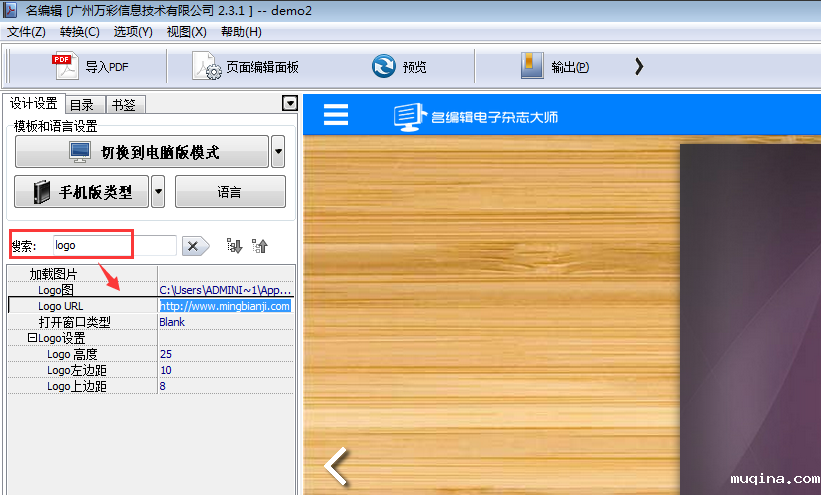Collapse the Logo设置 tree group

coord(30,339)
